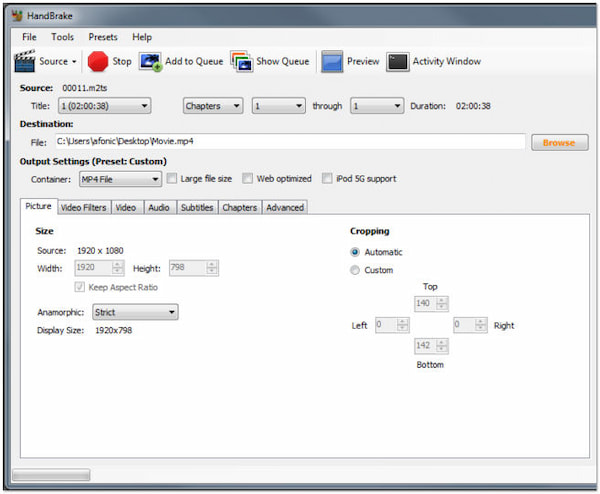Image resolution: width=600 pixels, height=494 pixels.
Task: Click the Right crop spinner arrows
Action: coord(481,325)
